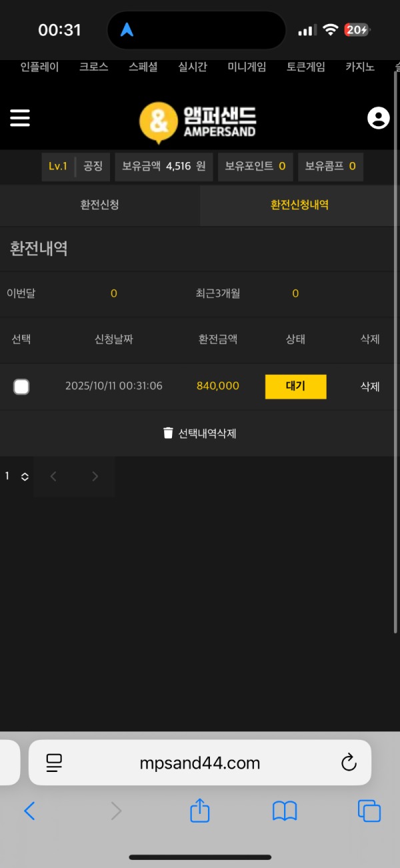The height and width of the screenshot is (868, 400).
Task: Click 선택내역삭제 button
Action: [200, 433]
